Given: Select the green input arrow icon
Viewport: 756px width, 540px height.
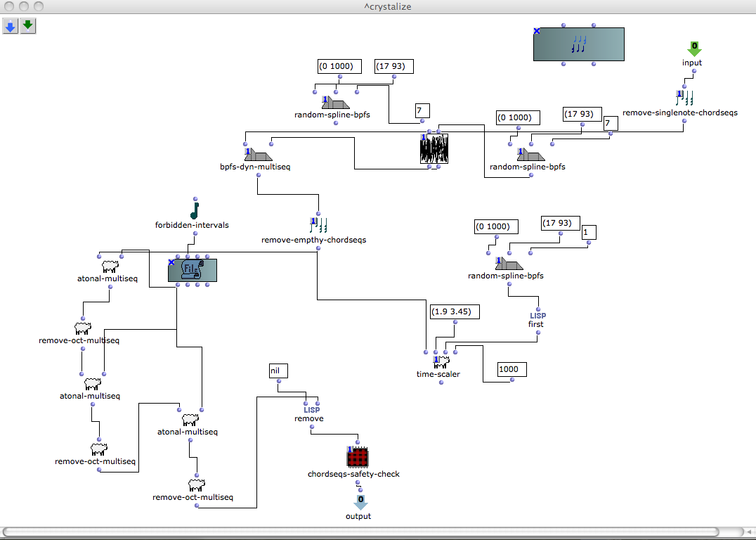Looking at the screenshot, I should point(693,49).
